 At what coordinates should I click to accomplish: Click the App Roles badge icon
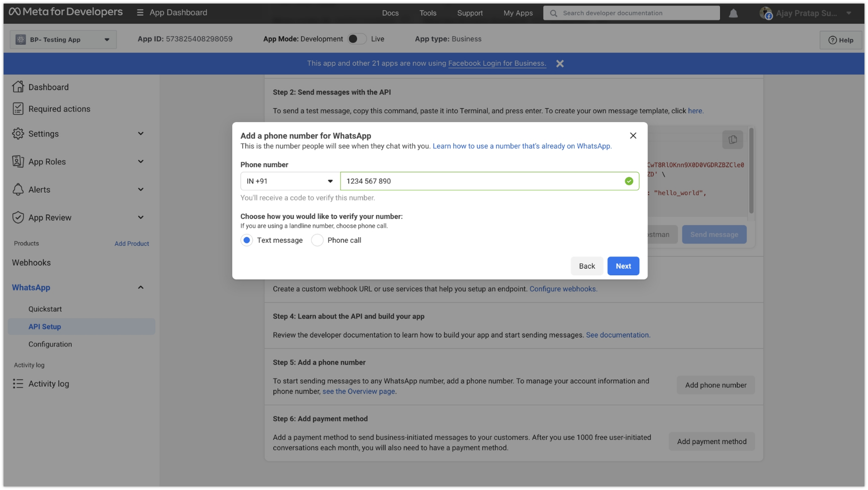coord(18,161)
